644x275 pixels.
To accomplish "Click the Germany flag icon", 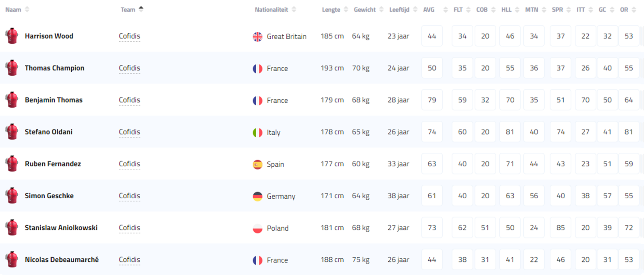I will click(x=258, y=196).
